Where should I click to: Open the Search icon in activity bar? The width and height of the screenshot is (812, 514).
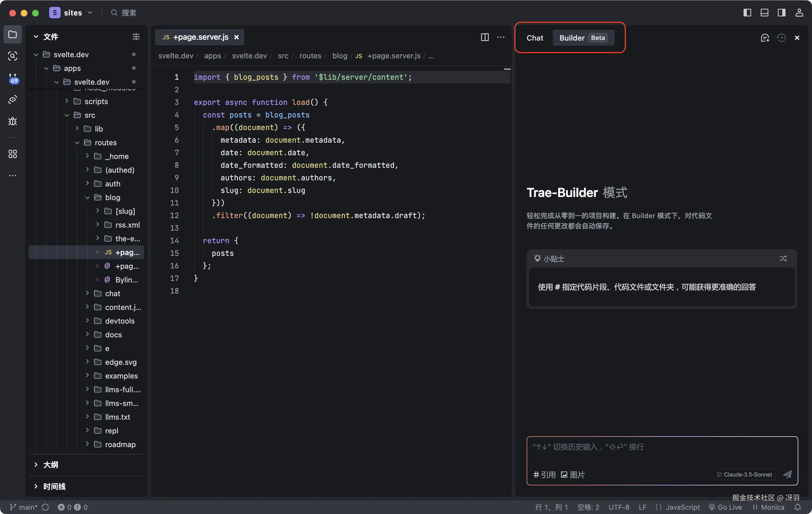point(13,56)
